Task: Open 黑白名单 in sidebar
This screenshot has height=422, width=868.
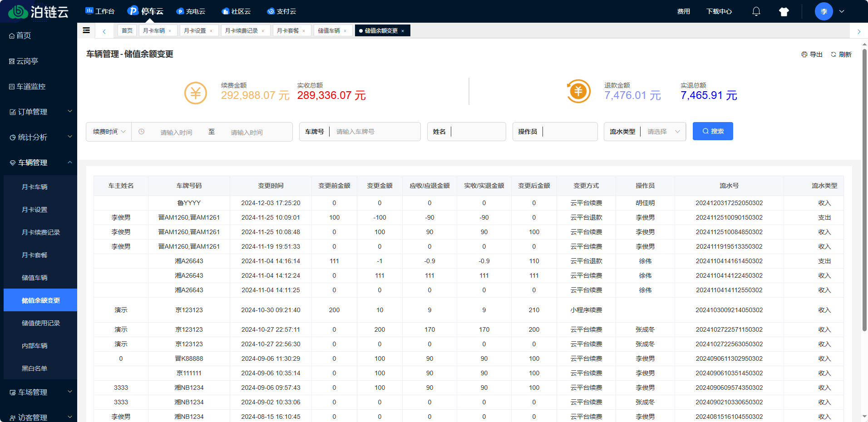Action: (40, 368)
